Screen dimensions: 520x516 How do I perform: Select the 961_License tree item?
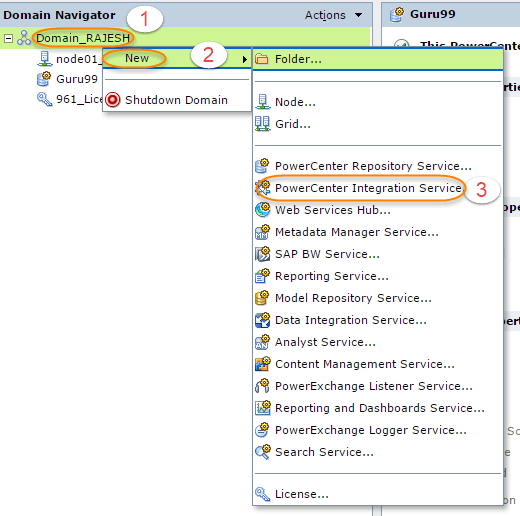[79, 99]
